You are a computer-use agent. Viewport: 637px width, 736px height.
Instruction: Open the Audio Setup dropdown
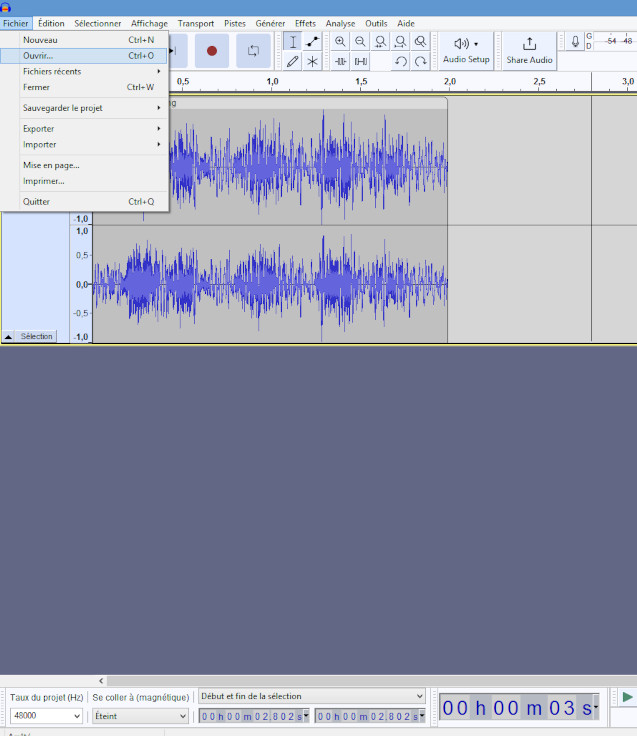[466, 50]
